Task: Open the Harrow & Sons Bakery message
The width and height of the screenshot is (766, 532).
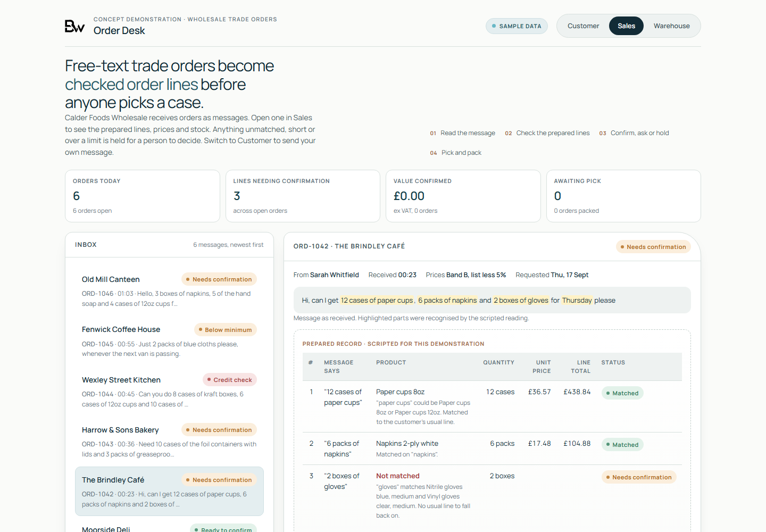Action: pyautogui.click(x=169, y=442)
